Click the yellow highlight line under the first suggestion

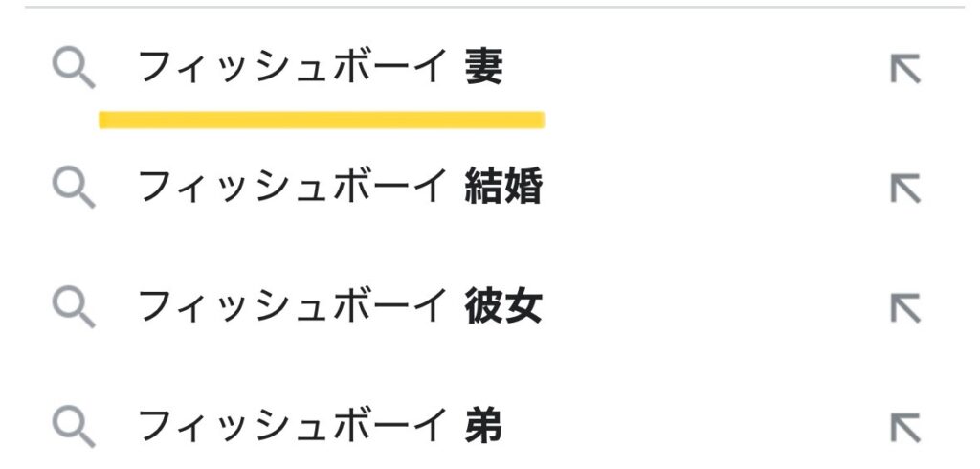322,120
